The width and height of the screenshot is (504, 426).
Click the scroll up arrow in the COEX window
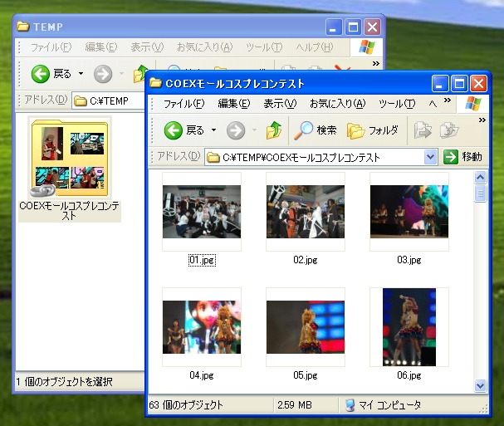(480, 177)
